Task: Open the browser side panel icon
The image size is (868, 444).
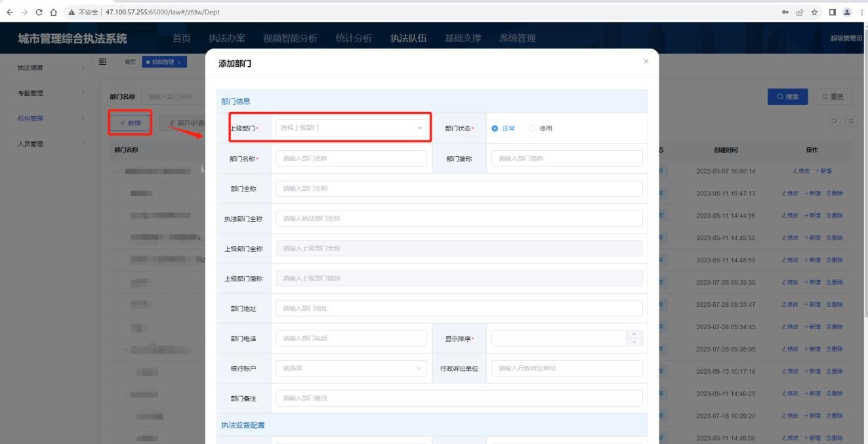Action: pos(832,12)
